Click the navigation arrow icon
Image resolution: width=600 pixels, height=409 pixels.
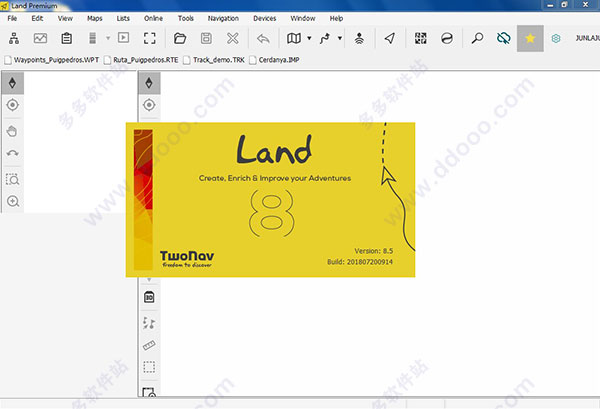click(x=390, y=38)
